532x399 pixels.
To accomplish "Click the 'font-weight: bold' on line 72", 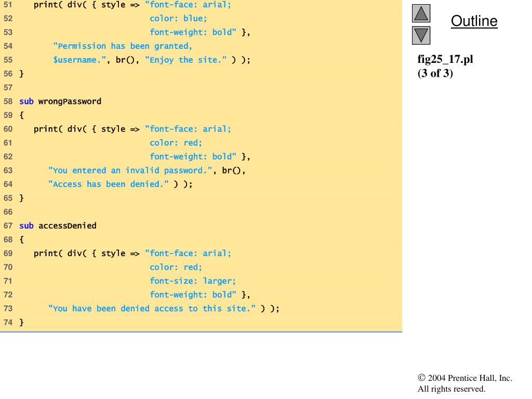I will tap(193, 295).
